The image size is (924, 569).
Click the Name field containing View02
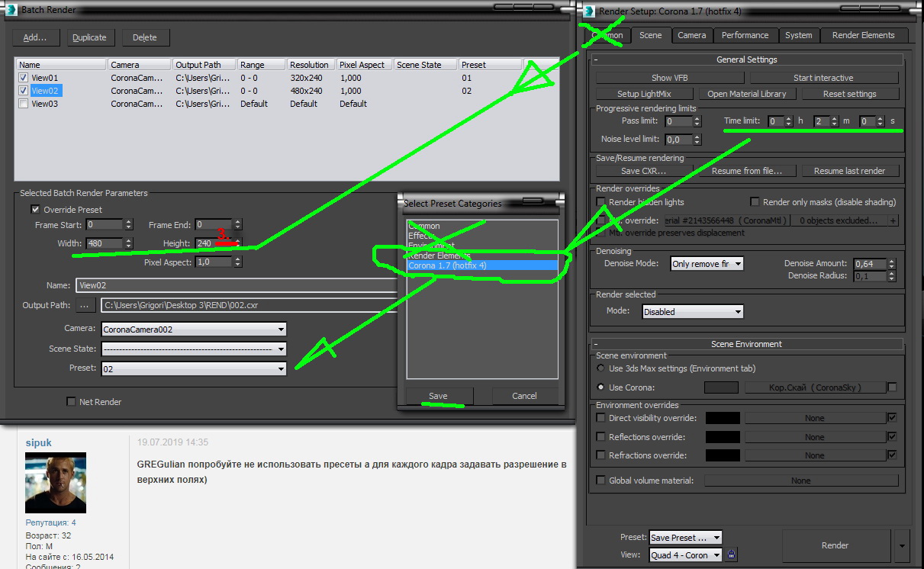pos(236,285)
